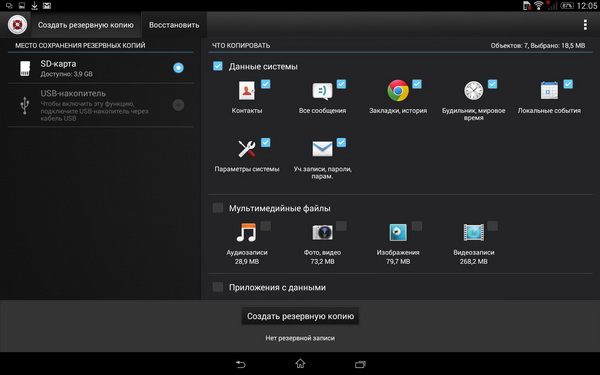
Task: Tap the Все сообщения messages icon
Action: [x=322, y=91]
